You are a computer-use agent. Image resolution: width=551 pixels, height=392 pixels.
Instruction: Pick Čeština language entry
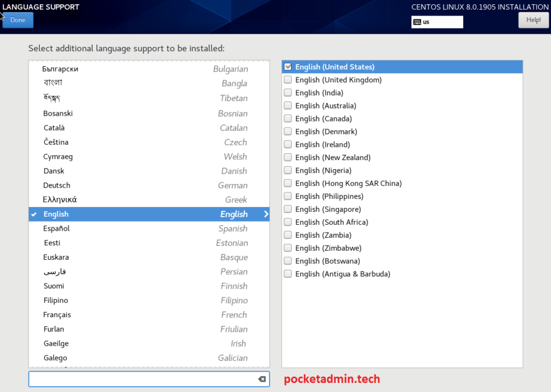tap(56, 142)
